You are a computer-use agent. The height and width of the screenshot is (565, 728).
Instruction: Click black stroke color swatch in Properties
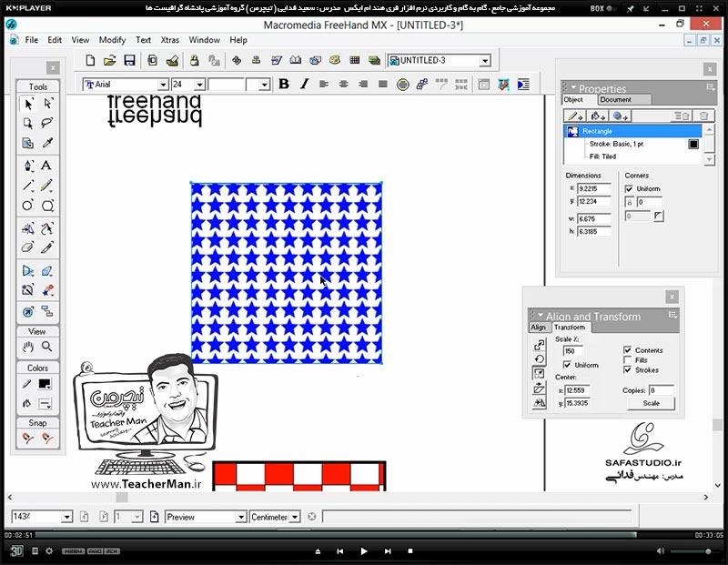[x=693, y=144]
